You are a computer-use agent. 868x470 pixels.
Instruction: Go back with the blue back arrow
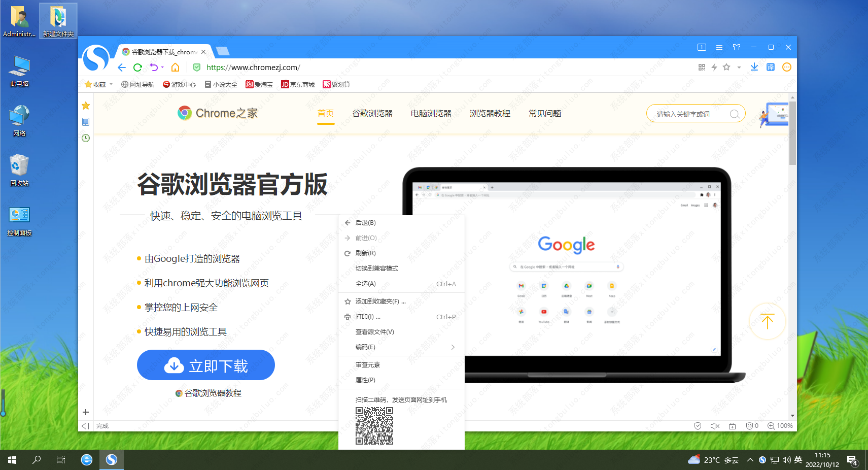pos(122,68)
